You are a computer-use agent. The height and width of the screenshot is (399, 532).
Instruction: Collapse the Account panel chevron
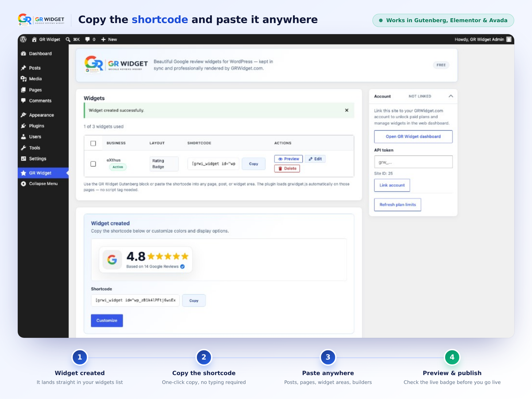[450, 96]
